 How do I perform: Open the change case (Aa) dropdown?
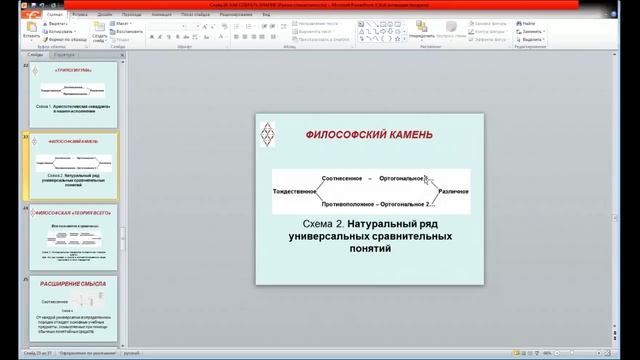coord(207,37)
